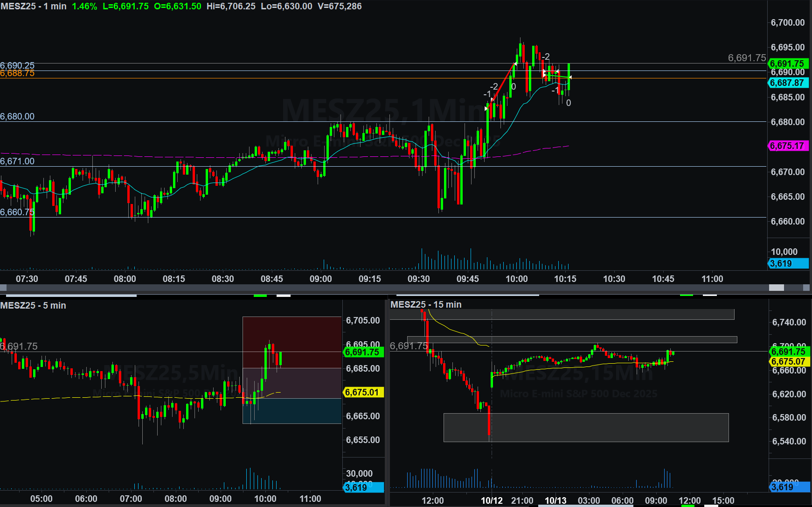Select the MESZ25 - 1 min chart title
Viewport: 812px width, 507px height.
click(34, 7)
